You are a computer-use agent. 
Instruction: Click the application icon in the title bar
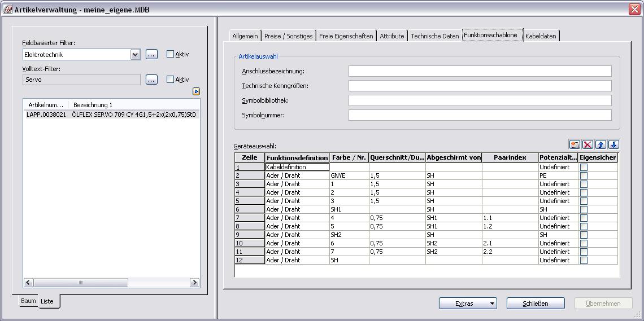click(x=8, y=10)
